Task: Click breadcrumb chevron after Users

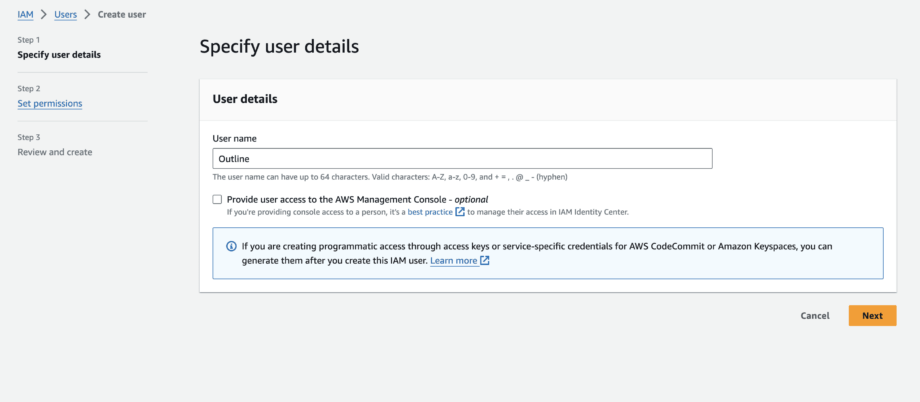Action: click(x=87, y=14)
